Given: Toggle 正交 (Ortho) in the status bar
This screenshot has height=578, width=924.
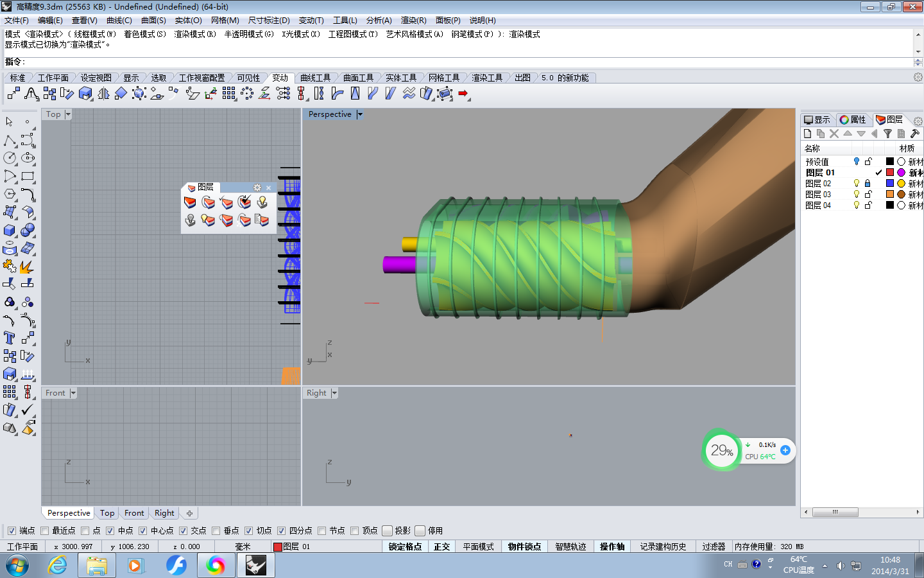Looking at the screenshot, I should click(441, 547).
